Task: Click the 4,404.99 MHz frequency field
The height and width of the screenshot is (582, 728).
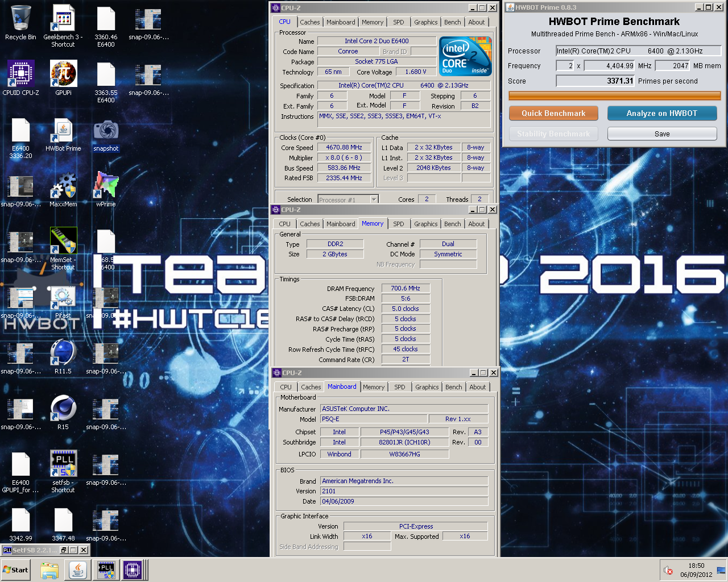Action: pyautogui.click(x=609, y=65)
